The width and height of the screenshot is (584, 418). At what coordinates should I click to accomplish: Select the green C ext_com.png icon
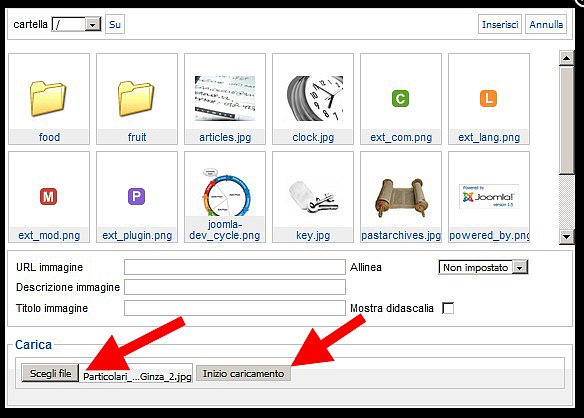(x=400, y=99)
